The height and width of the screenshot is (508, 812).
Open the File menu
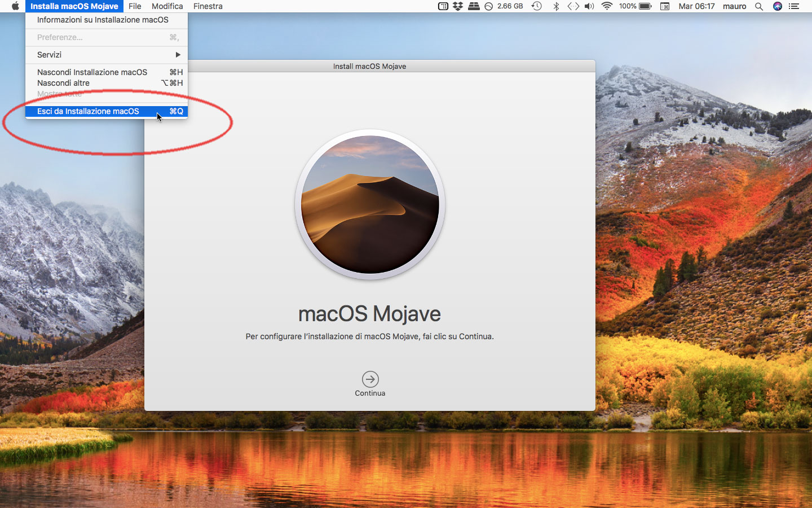coord(135,6)
